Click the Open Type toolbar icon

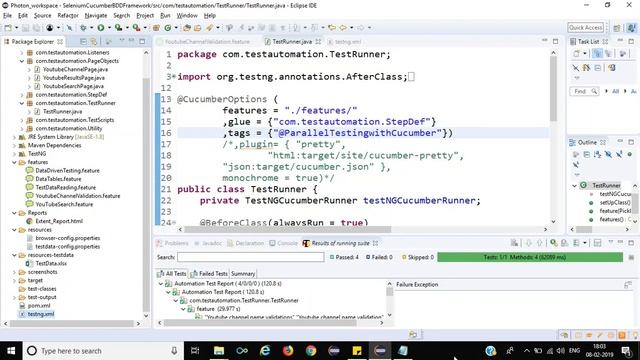[x=187, y=28]
